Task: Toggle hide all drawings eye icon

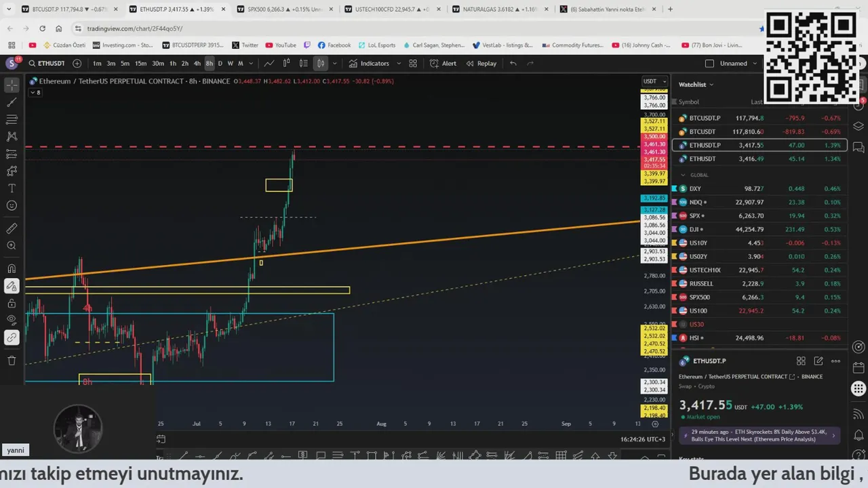Action: pos(12,320)
